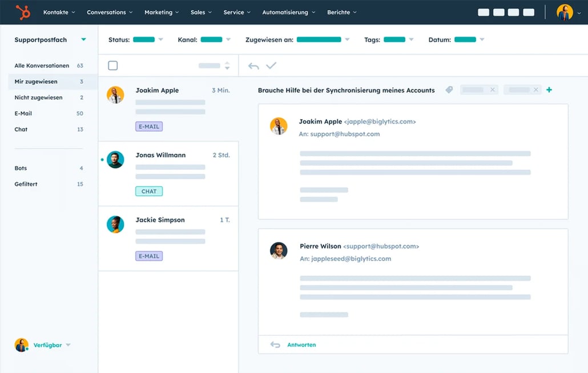
Task: Expand the Supportpostfach inbox switcher
Action: pyautogui.click(x=84, y=40)
